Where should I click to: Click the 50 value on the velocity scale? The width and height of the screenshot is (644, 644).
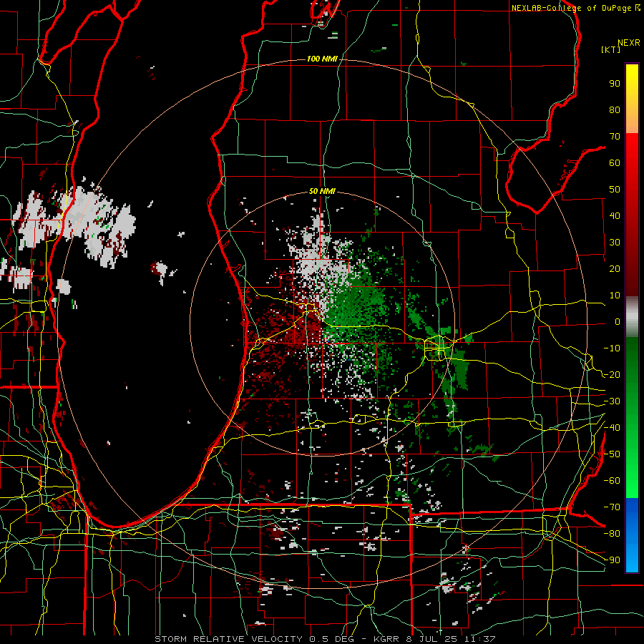(x=615, y=190)
